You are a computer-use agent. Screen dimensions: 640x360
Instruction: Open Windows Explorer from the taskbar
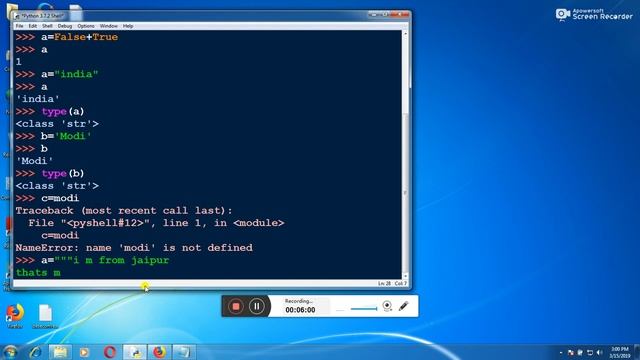click(60, 352)
